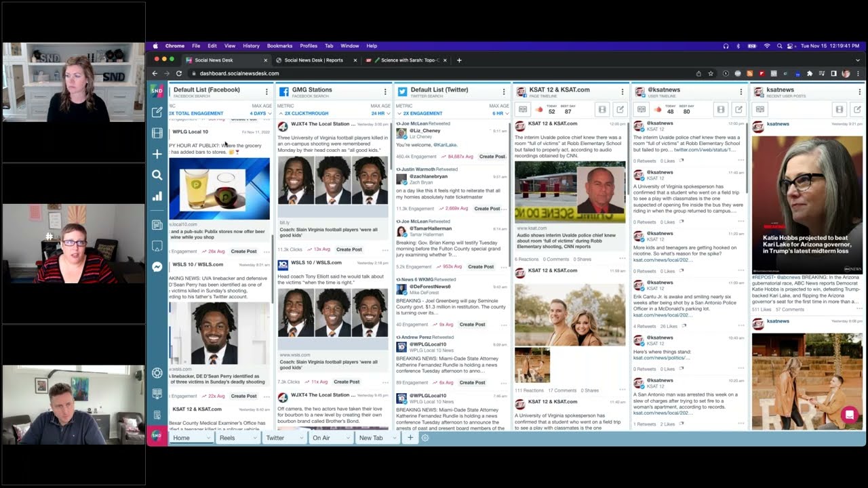Open the Profiles menu in menu bar
Image resolution: width=868 pixels, height=488 pixels.
[309, 46]
